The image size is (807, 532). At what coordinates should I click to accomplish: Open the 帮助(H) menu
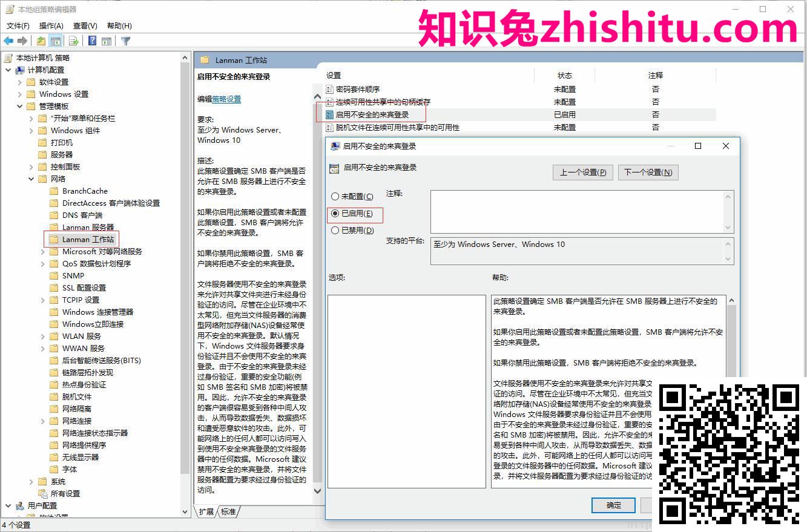[x=119, y=25]
